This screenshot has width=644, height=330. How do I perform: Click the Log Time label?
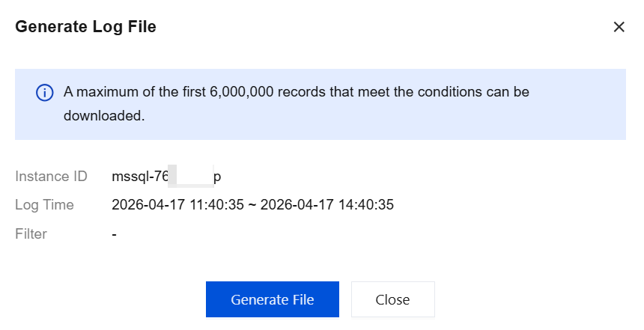(44, 204)
